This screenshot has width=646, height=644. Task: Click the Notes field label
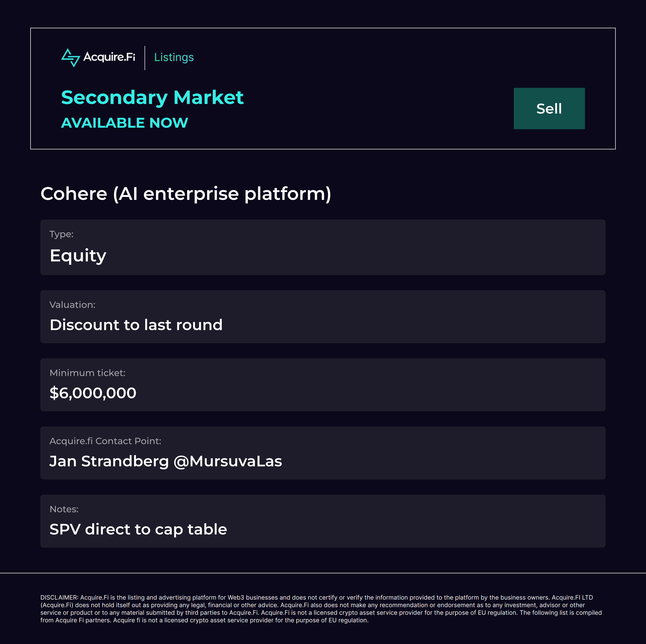point(64,509)
